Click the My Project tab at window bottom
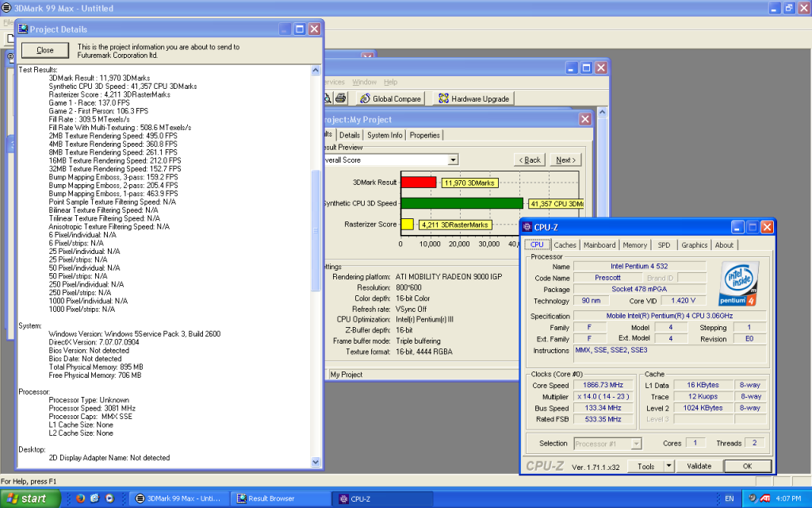Viewport: 812px width, 508px height. click(x=346, y=375)
